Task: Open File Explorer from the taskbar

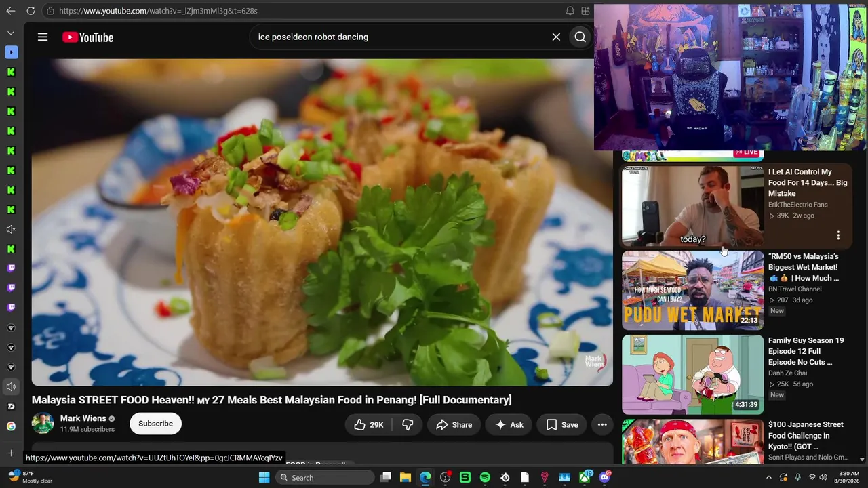Action: (x=406, y=478)
